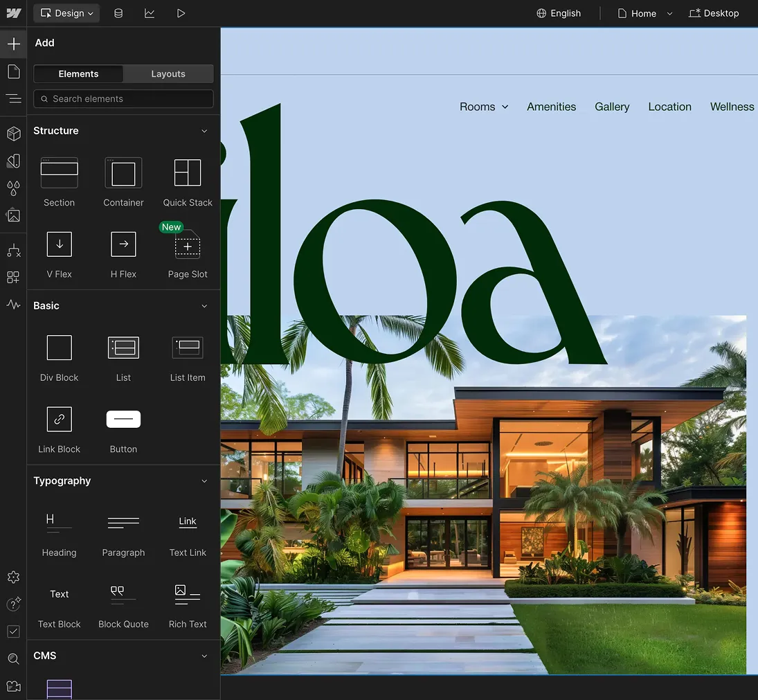Click the New badge on Page Slot
Screen dimensions: 758x700
click(171, 226)
